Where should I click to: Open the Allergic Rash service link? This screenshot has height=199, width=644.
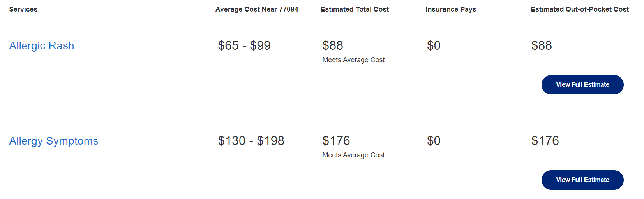[x=42, y=46]
